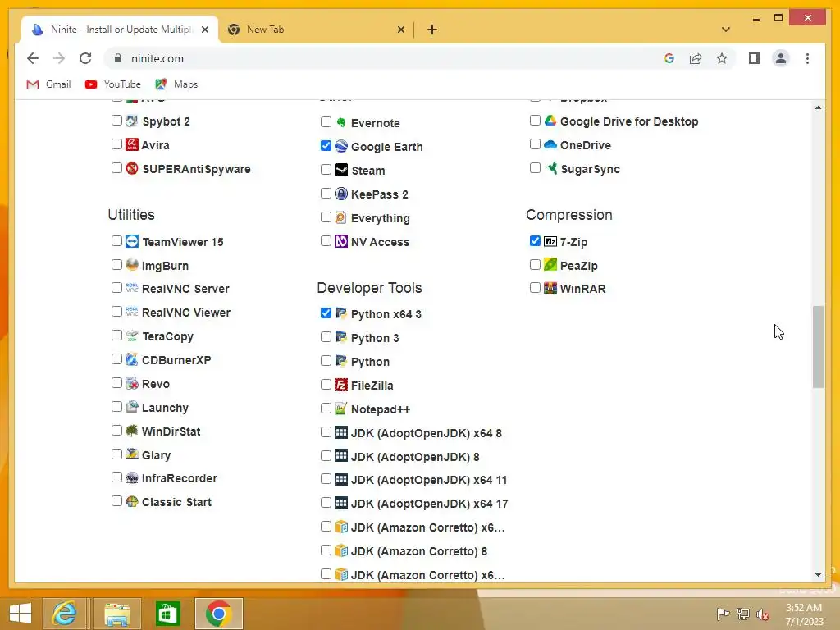Click the Google Drive for Desktop icon
This screenshot has width=840, height=630.
pyautogui.click(x=550, y=121)
